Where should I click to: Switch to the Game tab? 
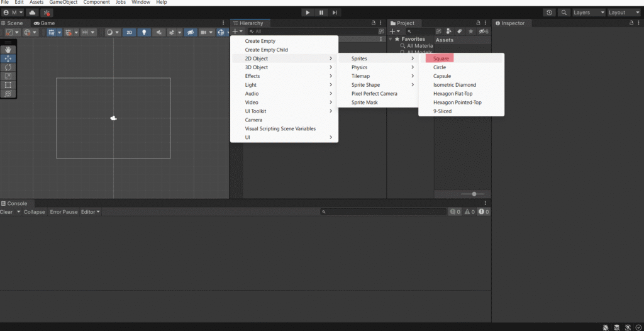pos(45,23)
